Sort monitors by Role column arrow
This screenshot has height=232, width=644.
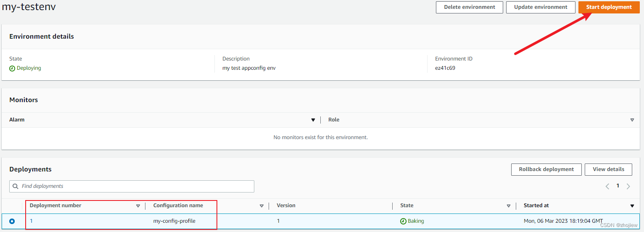[632, 120]
